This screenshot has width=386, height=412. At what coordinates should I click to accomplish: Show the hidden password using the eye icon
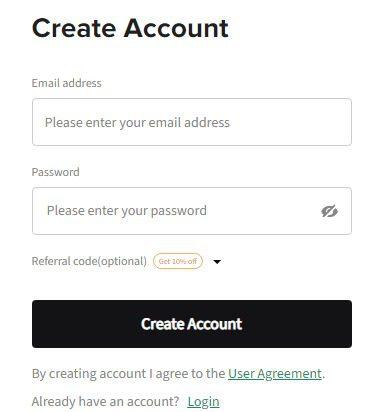click(x=329, y=211)
